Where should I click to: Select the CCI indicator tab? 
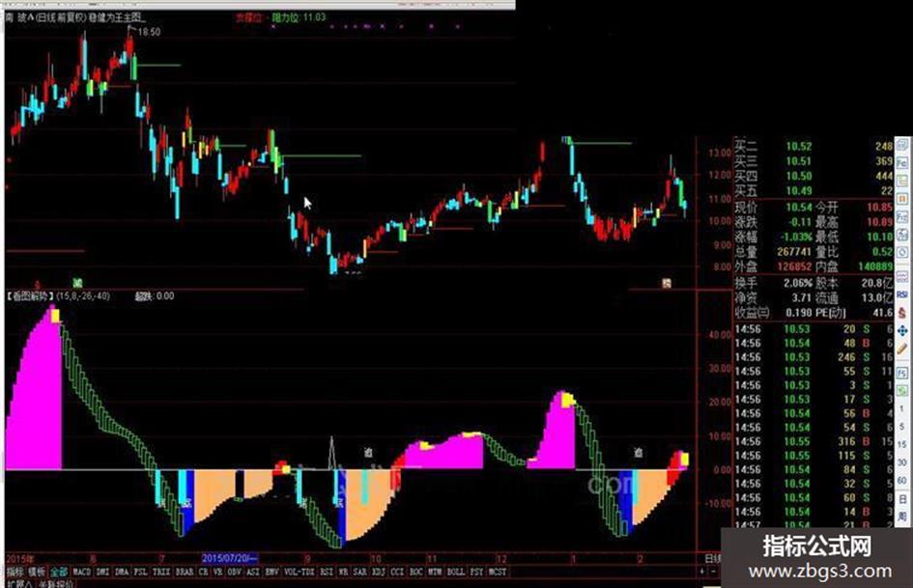397,573
